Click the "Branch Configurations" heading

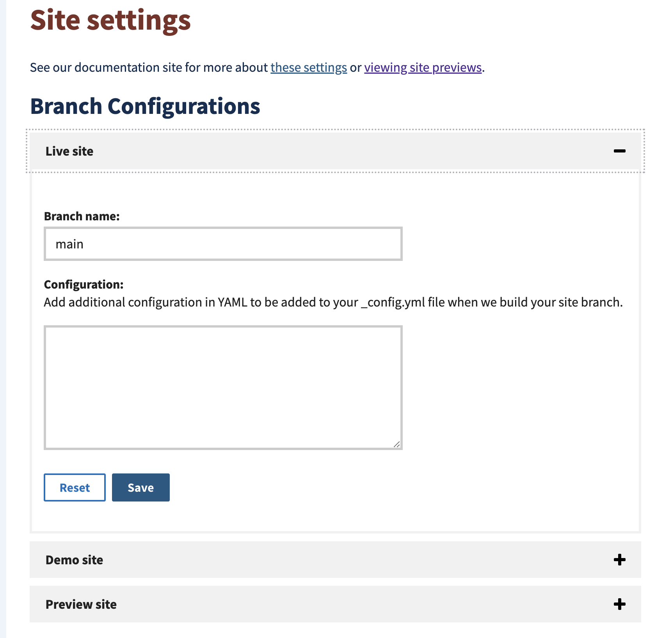145,105
